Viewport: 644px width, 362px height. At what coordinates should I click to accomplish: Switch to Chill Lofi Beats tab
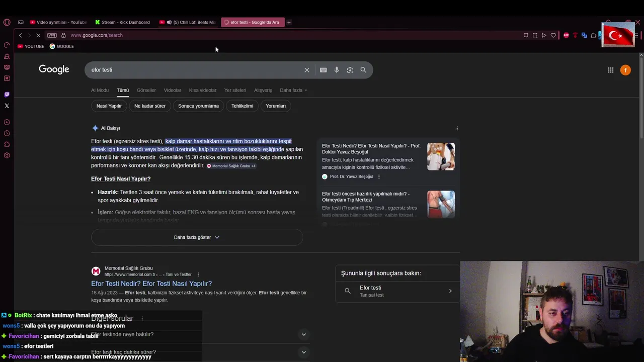click(x=187, y=22)
